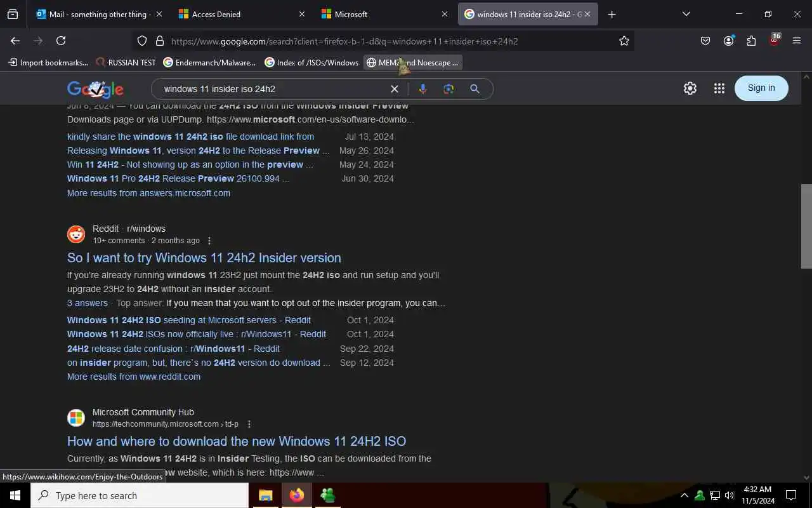The height and width of the screenshot is (508, 812).
Task: Open the Windows Start button
Action: (15, 495)
